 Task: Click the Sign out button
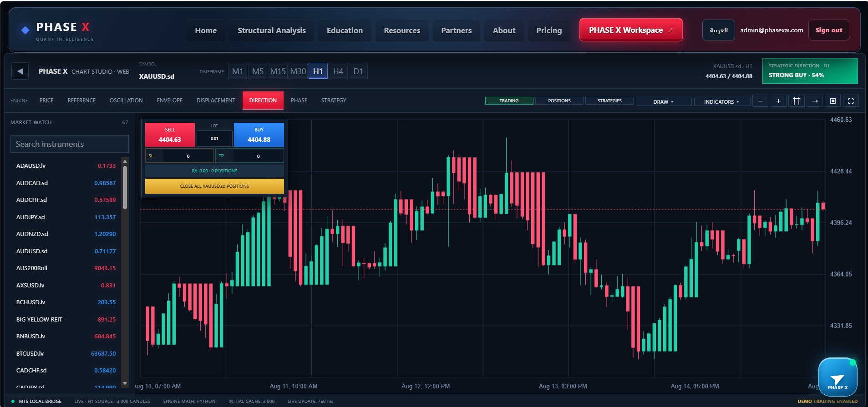pyautogui.click(x=829, y=30)
